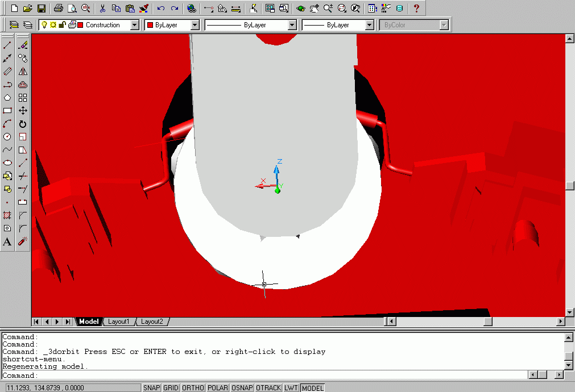Screen dimensions: 575x392
Task: Click the GRID status button
Action: pos(171,387)
